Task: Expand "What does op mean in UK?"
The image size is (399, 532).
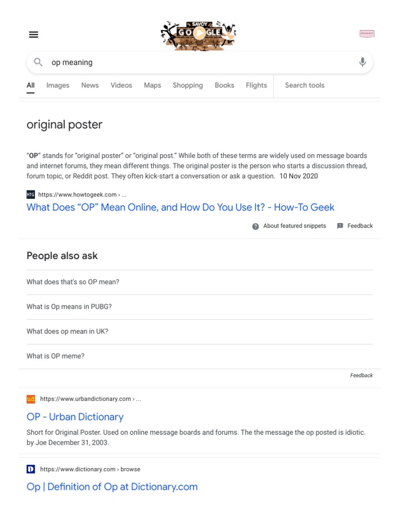Action: coord(68,331)
